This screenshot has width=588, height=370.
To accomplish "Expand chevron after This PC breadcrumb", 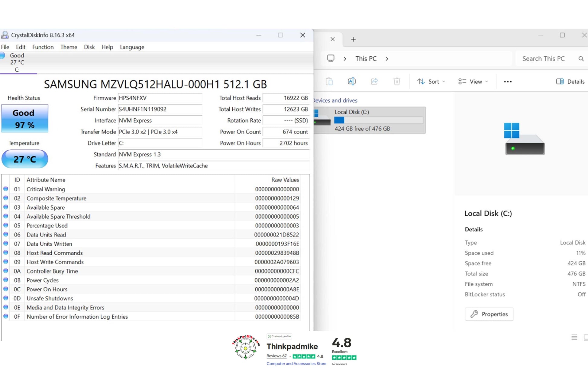I will (387, 59).
